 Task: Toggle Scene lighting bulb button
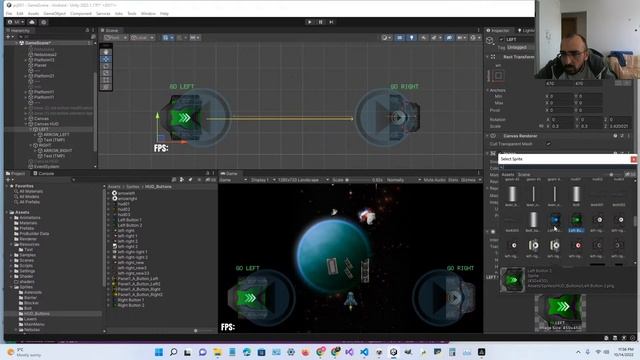[411, 38]
